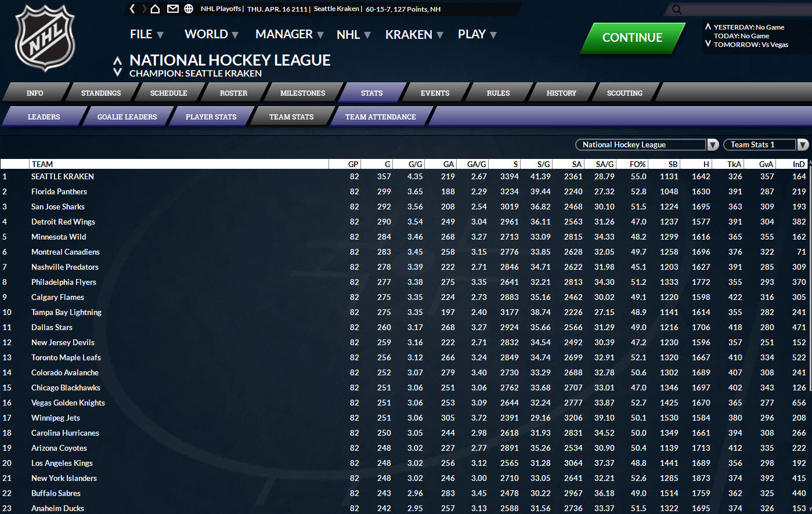The height and width of the screenshot is (514, 812).
Task: Click the globe web icon
Action: tap(189, 9)
